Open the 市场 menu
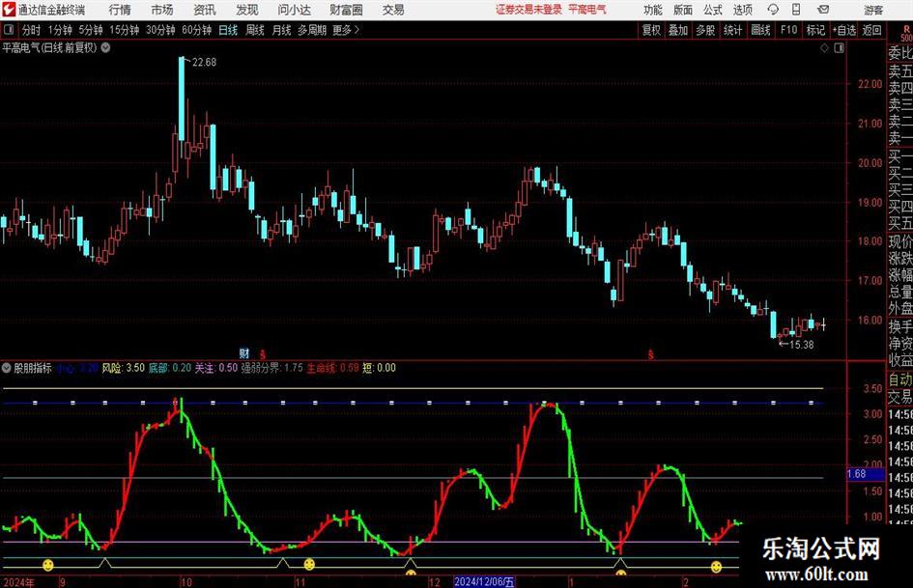 tap(162, 10)
